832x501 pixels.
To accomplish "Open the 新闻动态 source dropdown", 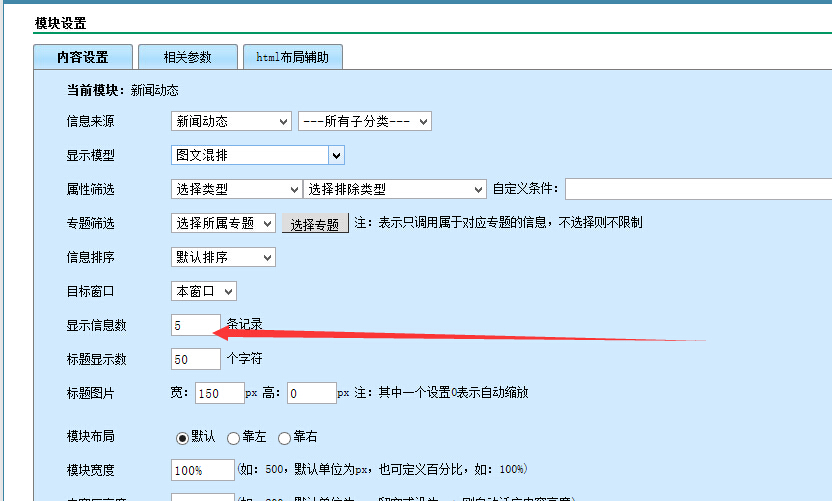I will click(x=231, y=121).
